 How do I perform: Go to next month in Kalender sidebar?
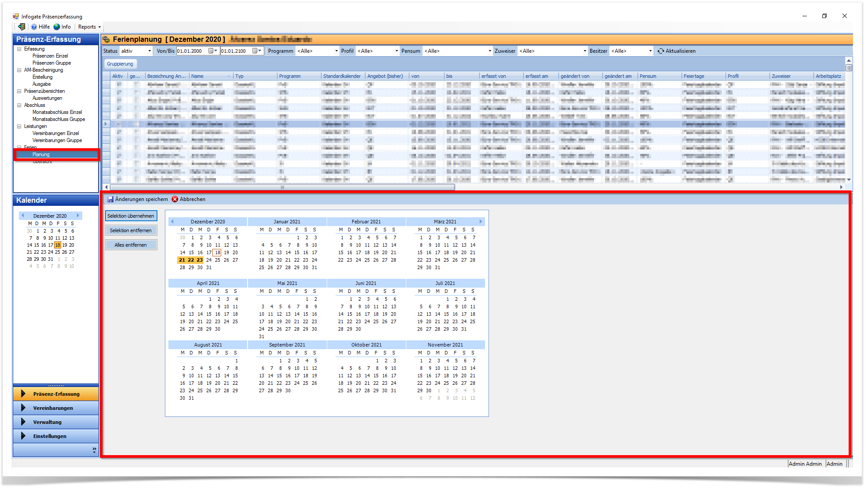point(78,215)
